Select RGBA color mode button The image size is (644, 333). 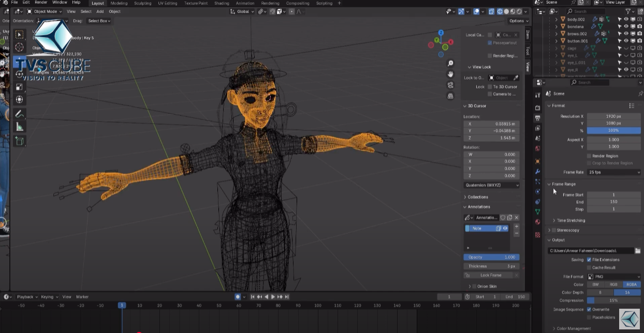point(632,285)
